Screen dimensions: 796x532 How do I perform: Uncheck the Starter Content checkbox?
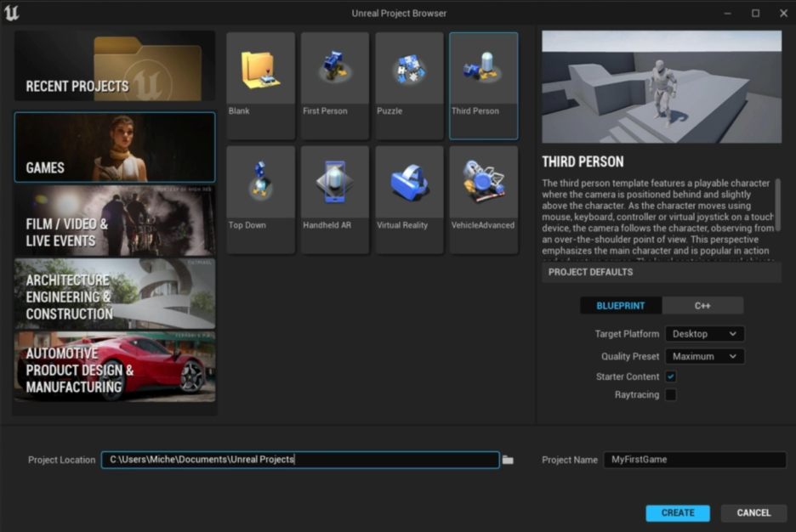pos(671,376)
